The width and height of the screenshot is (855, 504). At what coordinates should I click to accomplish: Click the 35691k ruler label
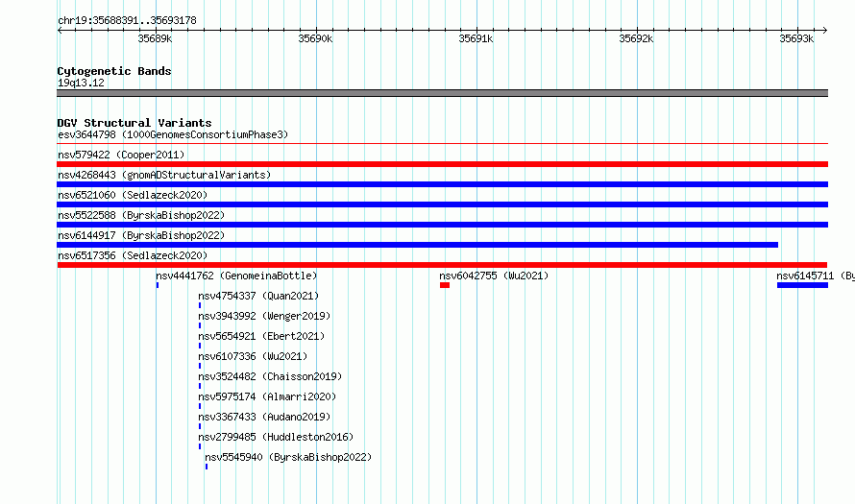point(476,38)
